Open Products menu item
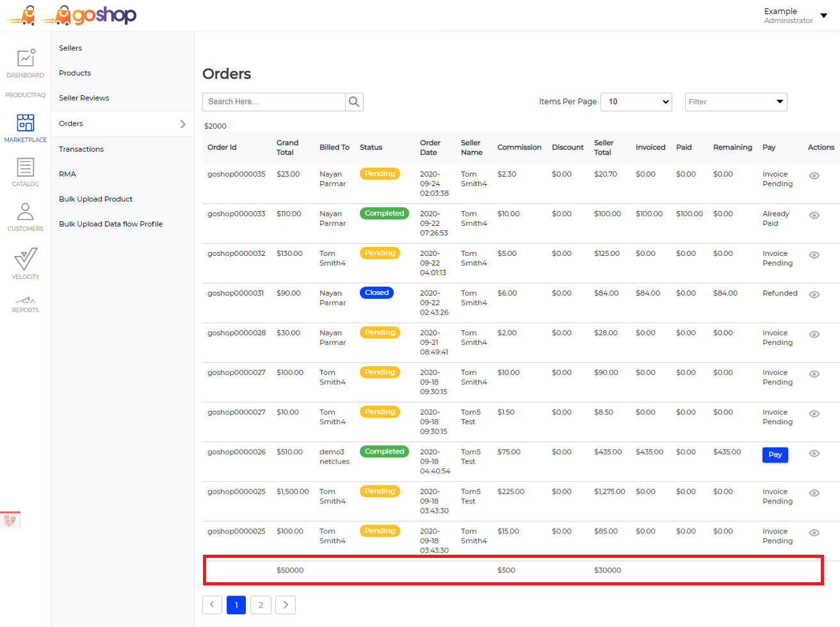 coord(75,73)
